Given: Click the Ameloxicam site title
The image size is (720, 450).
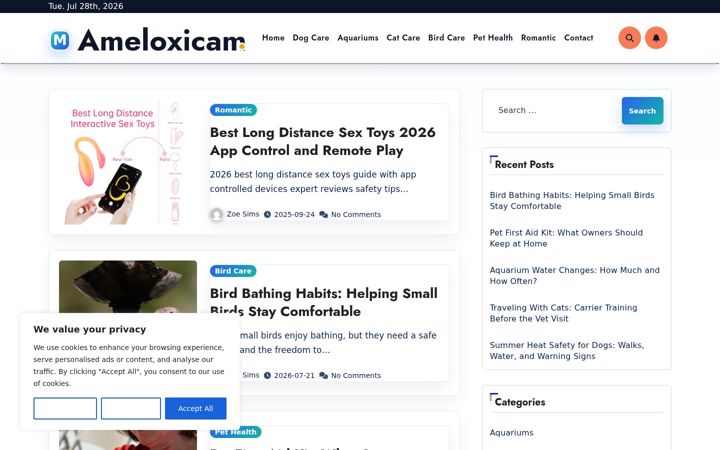Looking at the screenshot, I should tap(161, 40).
